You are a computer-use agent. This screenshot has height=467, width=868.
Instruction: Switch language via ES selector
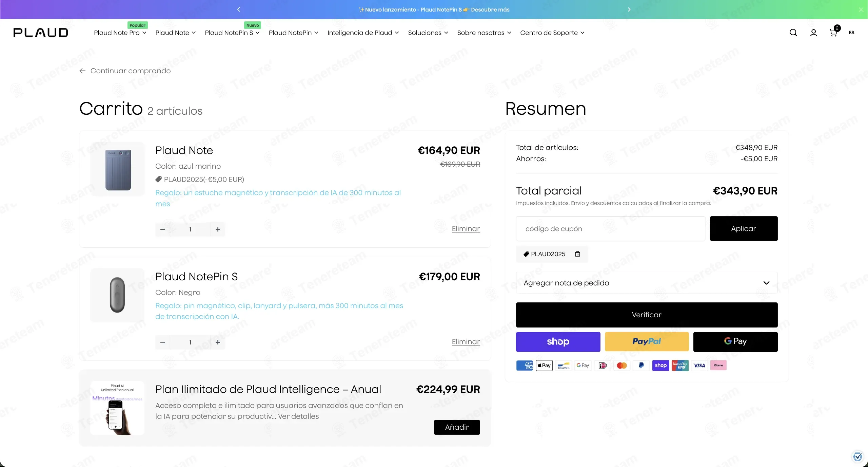pyautogui.click(x=851, y=33)
